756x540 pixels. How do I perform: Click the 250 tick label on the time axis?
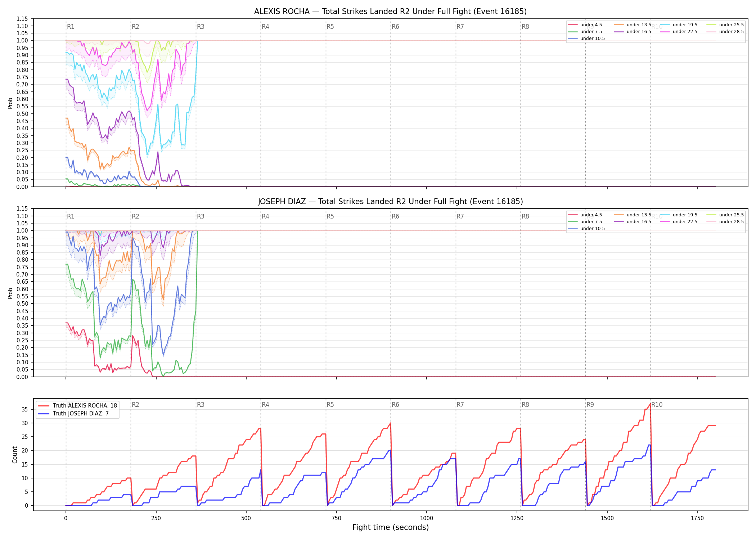[156, 518]
